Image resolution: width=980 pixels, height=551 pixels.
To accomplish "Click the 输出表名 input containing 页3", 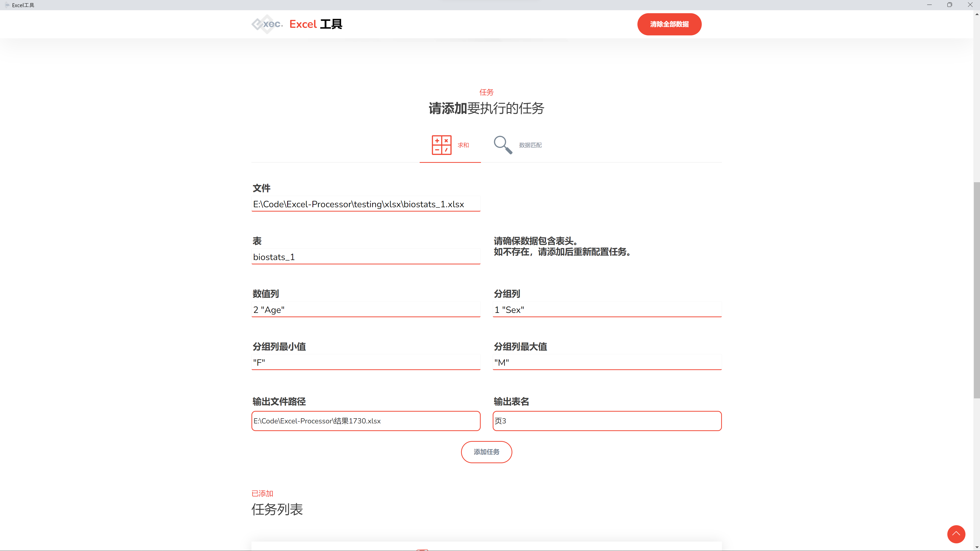I will pyautogui.click(x=607, y=421).
